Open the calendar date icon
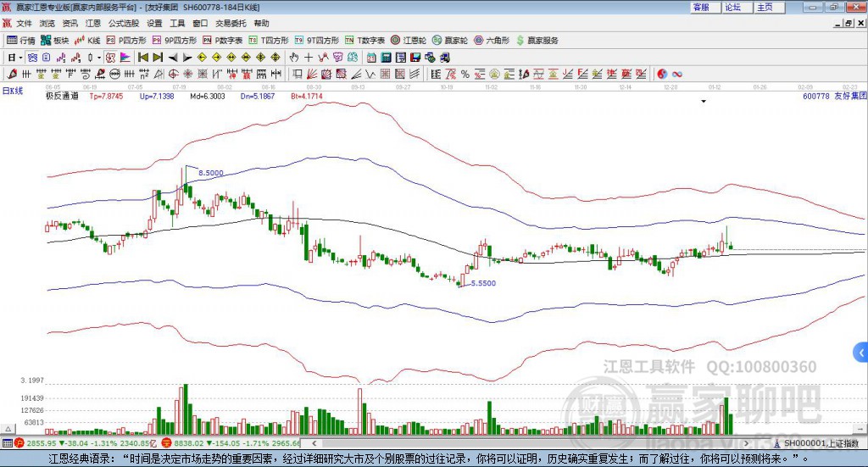This screenshot has width=868, height=467. 371,58
